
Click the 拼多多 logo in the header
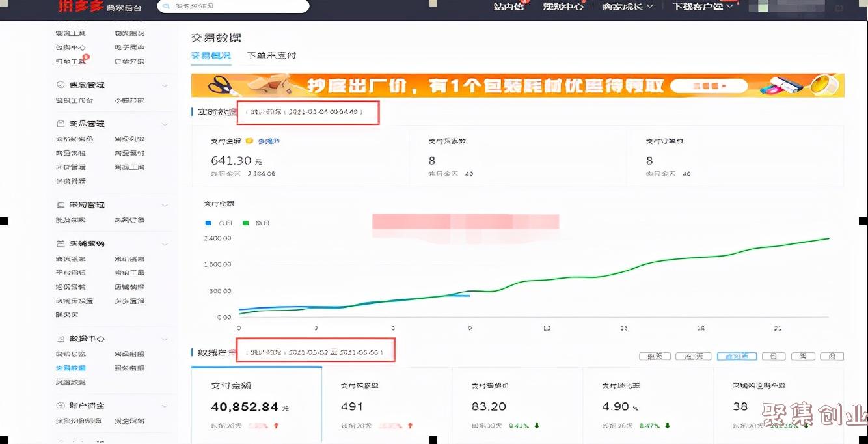[x=81, y=6]
